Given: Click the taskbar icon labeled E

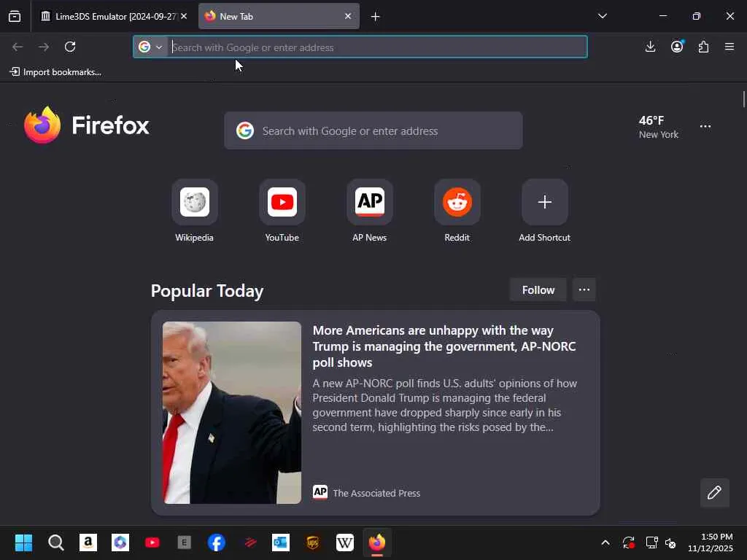Looking at the screenshot, I should 185,542.
